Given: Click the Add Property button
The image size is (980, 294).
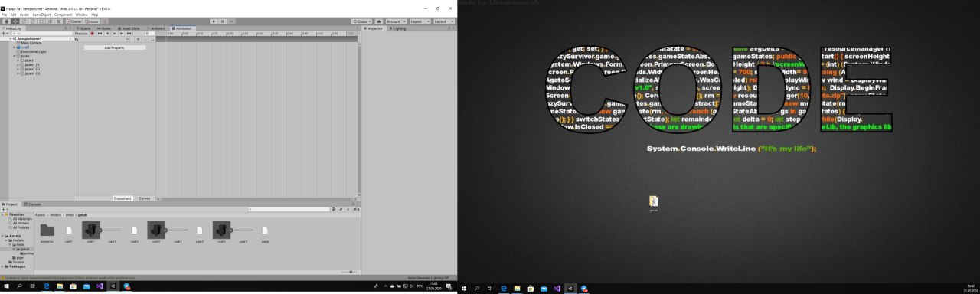Looking at the screenshot, I should tap(114, 47).
